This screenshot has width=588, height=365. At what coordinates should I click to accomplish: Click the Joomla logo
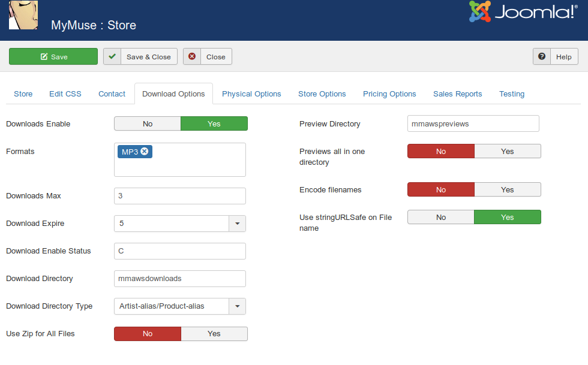(521, 11)
